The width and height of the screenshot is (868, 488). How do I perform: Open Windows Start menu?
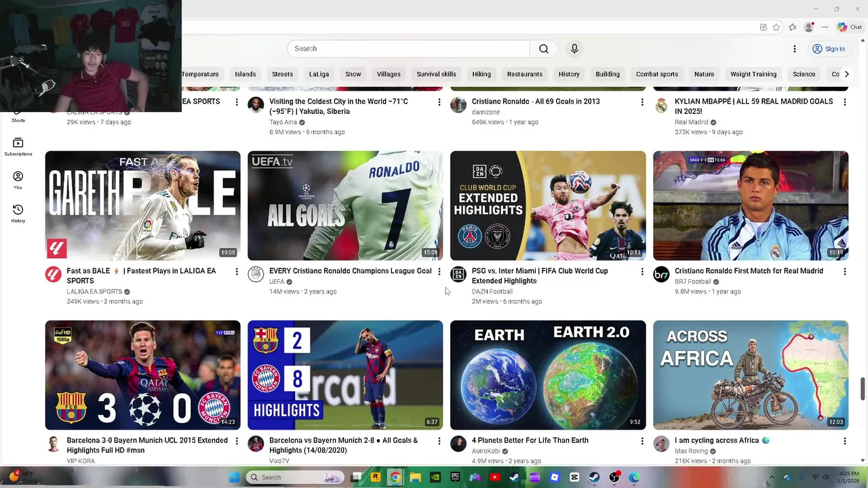[x=234, y=477]
